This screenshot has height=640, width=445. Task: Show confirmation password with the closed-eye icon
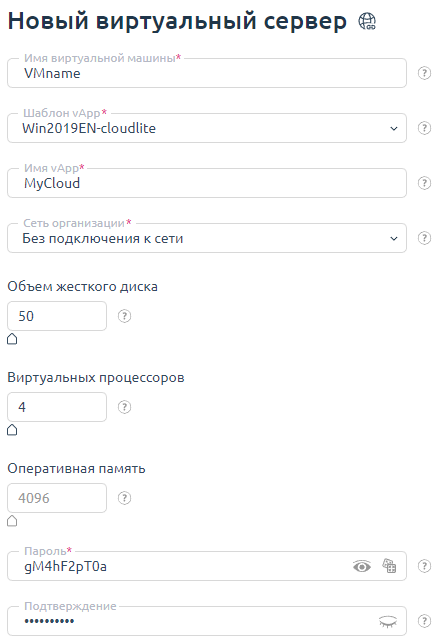point(387,622)
